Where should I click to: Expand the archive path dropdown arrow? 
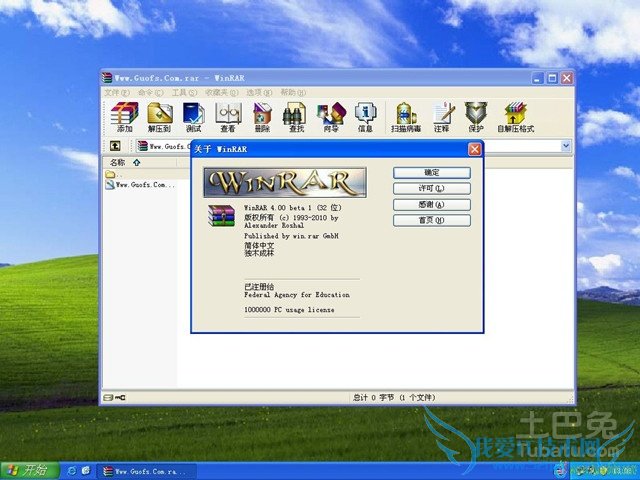point(566,146)
